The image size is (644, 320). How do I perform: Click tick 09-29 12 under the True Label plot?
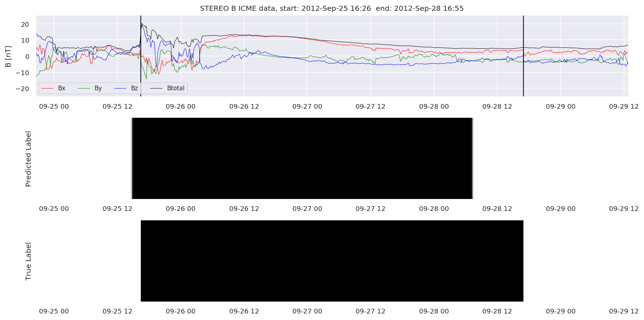click(624, 311)
